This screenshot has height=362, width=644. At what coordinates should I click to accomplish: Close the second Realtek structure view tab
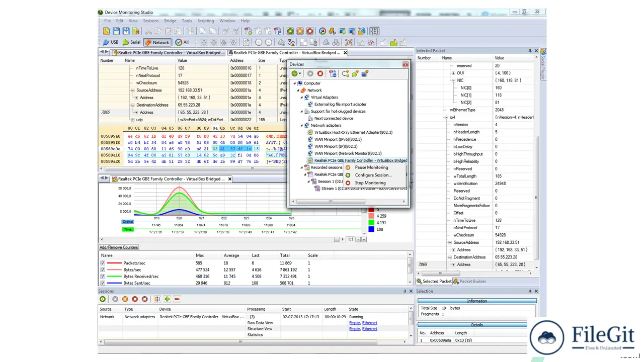(345, 52)
